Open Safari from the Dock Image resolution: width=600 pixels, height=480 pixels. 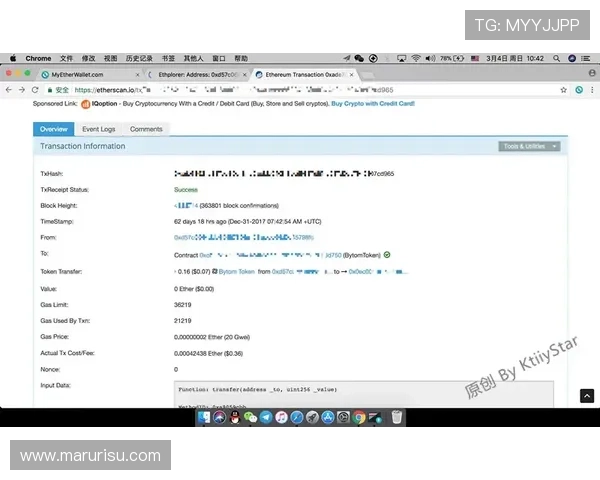(x=297, y=417)
